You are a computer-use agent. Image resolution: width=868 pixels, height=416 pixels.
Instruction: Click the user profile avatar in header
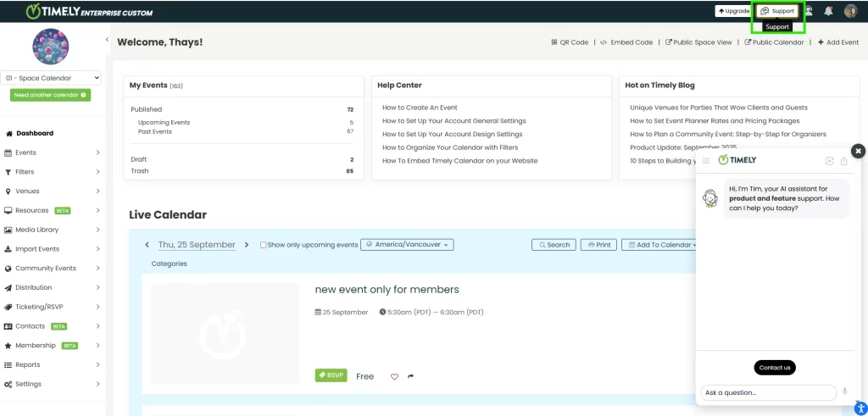click(x=850, y=11)
